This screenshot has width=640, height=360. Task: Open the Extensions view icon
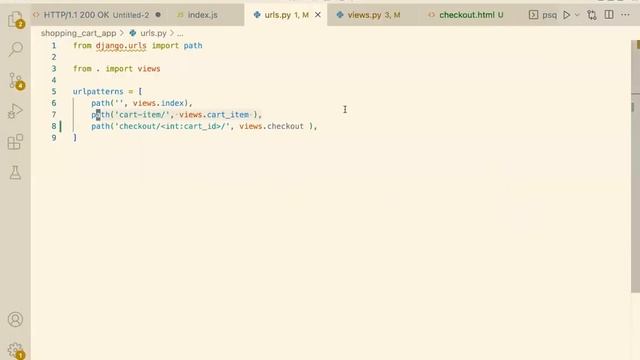[16, 142]
